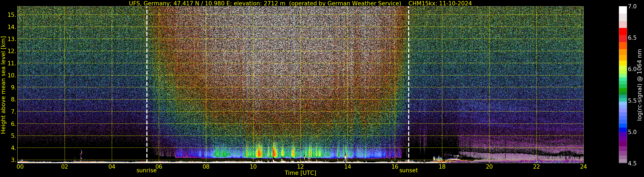The width and height of the screenshot is (644, 177).
Task: Click the "24" time axis tick label
Action: (x=583, y=166)
